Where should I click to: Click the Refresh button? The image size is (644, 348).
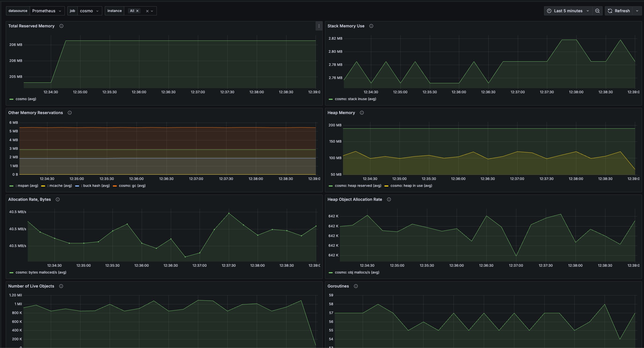coord(622,11)
